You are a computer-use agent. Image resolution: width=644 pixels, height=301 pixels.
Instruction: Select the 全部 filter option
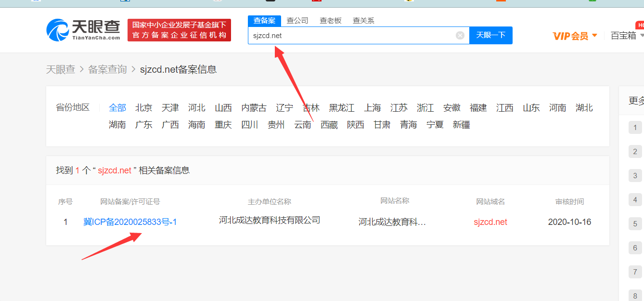click(x=117, y=107)
